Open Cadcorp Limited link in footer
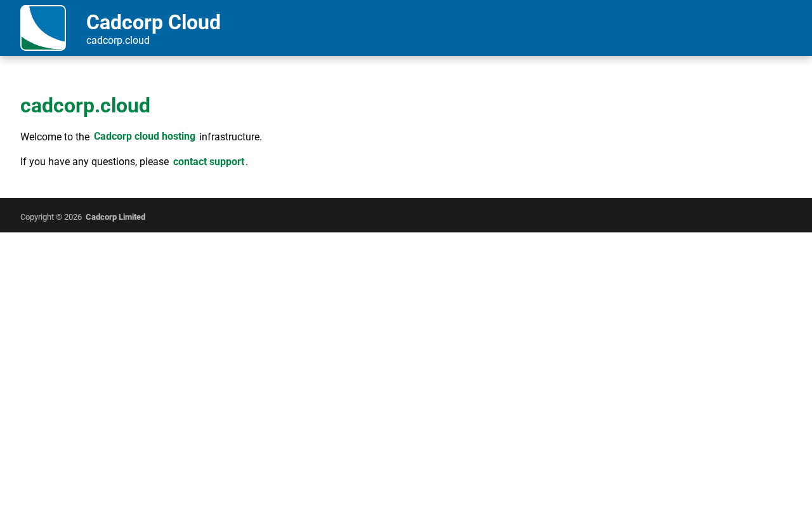 coord(115,217)
